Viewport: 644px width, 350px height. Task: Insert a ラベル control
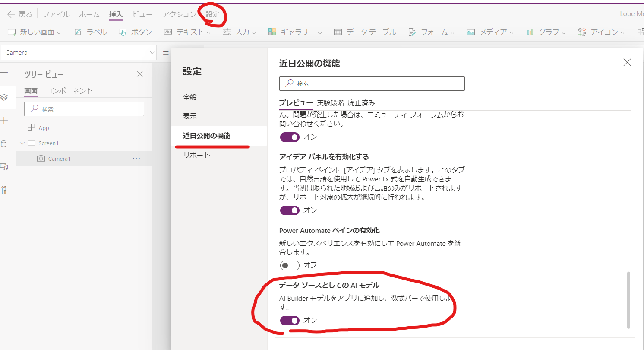point(91,32)
